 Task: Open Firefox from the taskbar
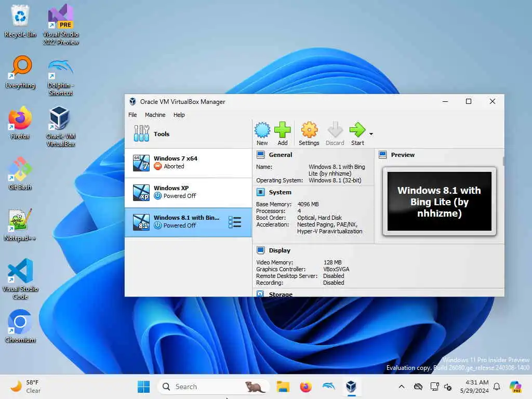tap(305, 387)
